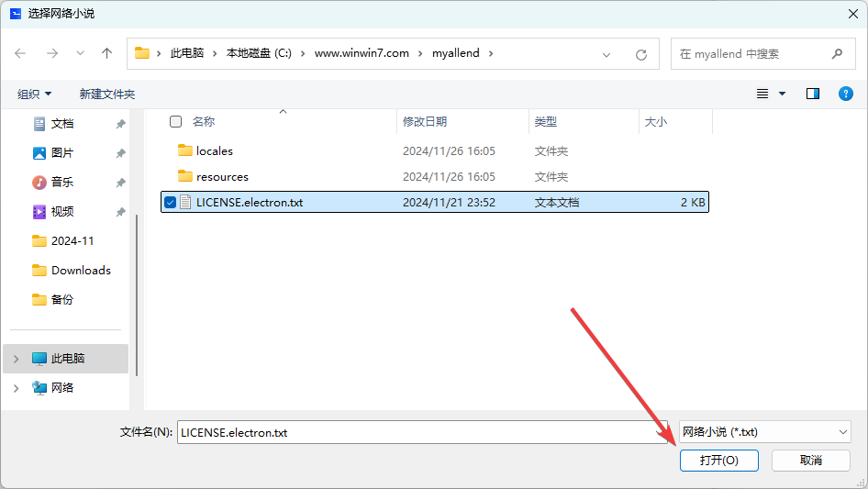
Task: Open the 组织 menu
Action: [34, 94]
